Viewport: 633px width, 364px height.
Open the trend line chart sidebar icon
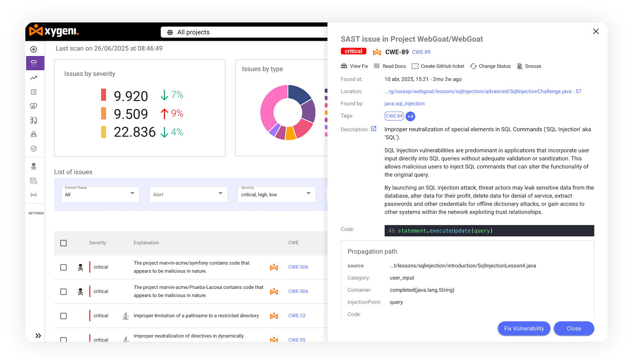(x=34, y=78)
